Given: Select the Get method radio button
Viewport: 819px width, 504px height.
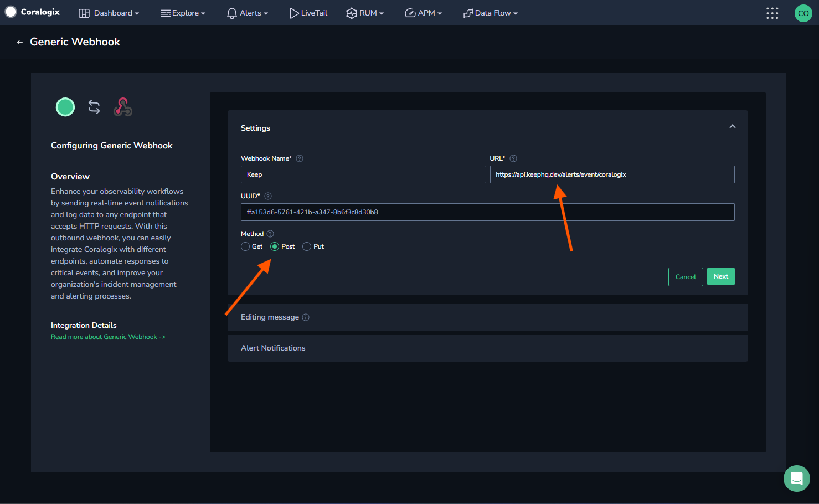Looking at the screenshot, I should pos(245,246).
